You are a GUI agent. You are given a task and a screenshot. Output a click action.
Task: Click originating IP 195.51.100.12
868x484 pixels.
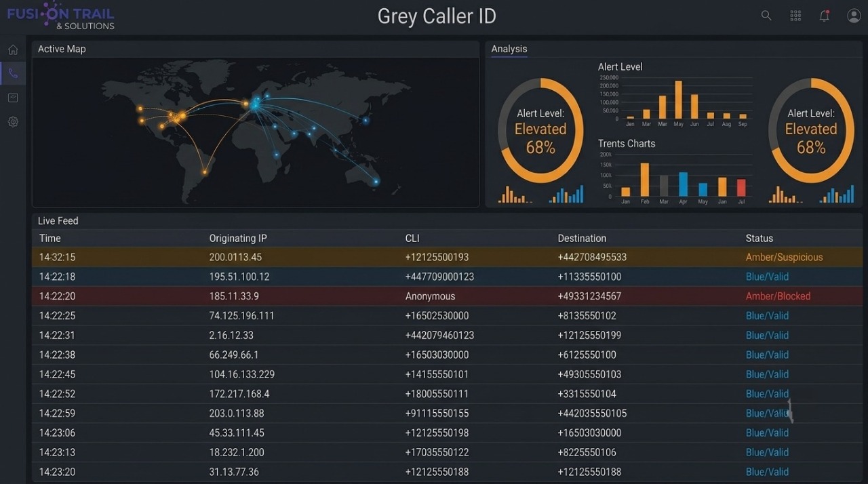pyautogui.click(x=239, y=277)
